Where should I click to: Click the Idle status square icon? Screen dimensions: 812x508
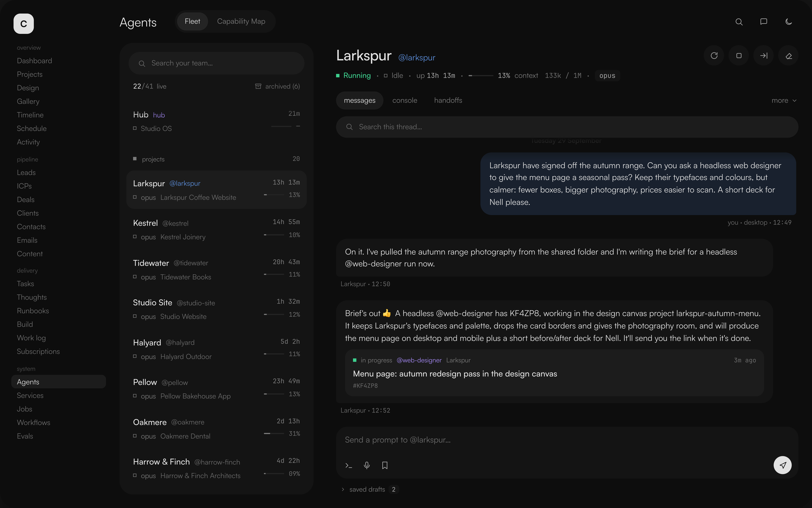click(386, 76)
